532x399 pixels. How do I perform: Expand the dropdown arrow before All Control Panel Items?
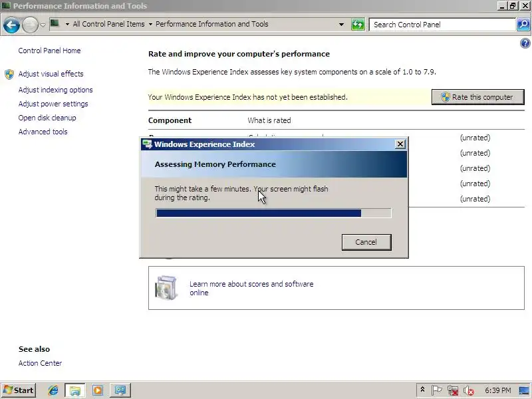tap(67, 24)
